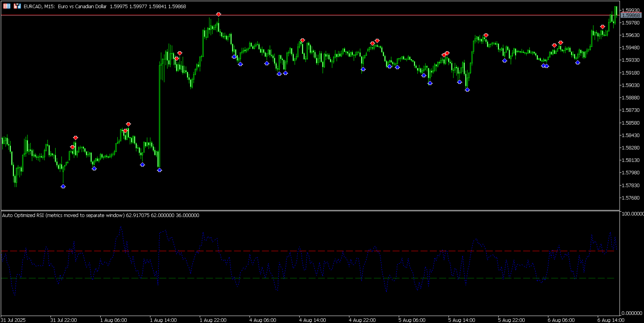Image resolution: width=644 pixels, height=323 pixels.
Task: Click the 6 Aug 06:00 time label
Action: point(561,320)
